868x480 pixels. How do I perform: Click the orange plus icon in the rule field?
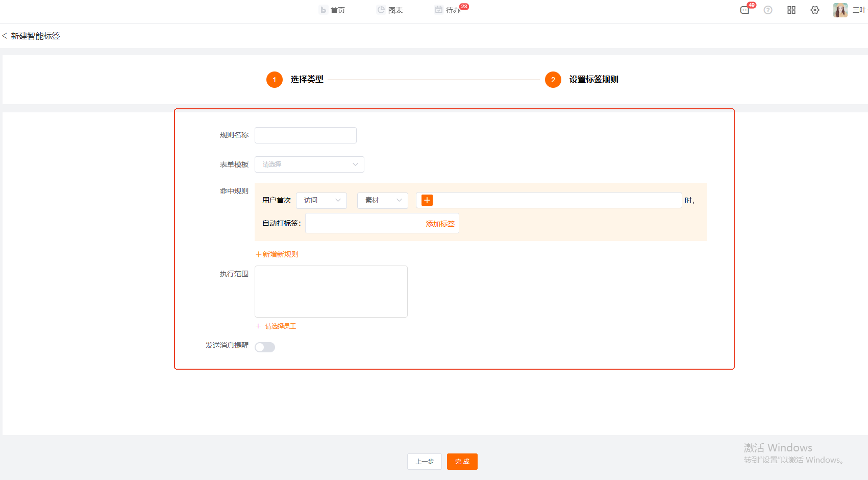pos(427,200)
